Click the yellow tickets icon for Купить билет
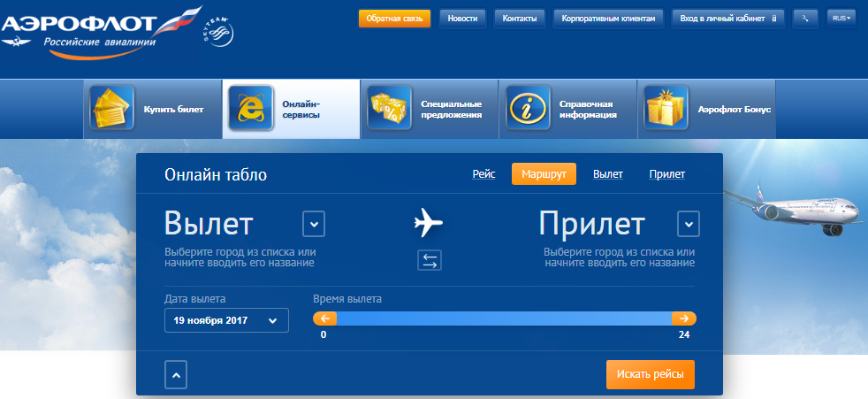This screenshot has width=868, height=399. coord(111,109)
